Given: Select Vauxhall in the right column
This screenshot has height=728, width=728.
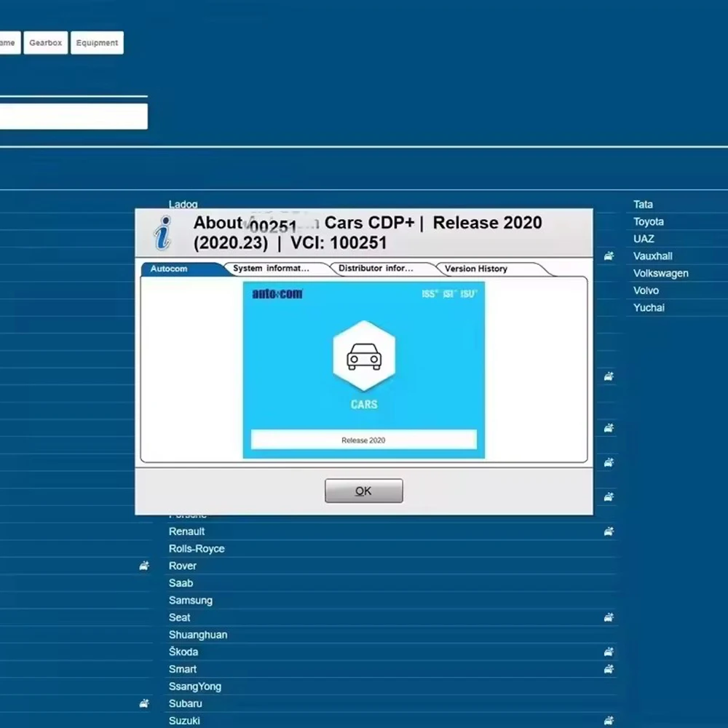Looking at the screenshot, I should point(653,256).
